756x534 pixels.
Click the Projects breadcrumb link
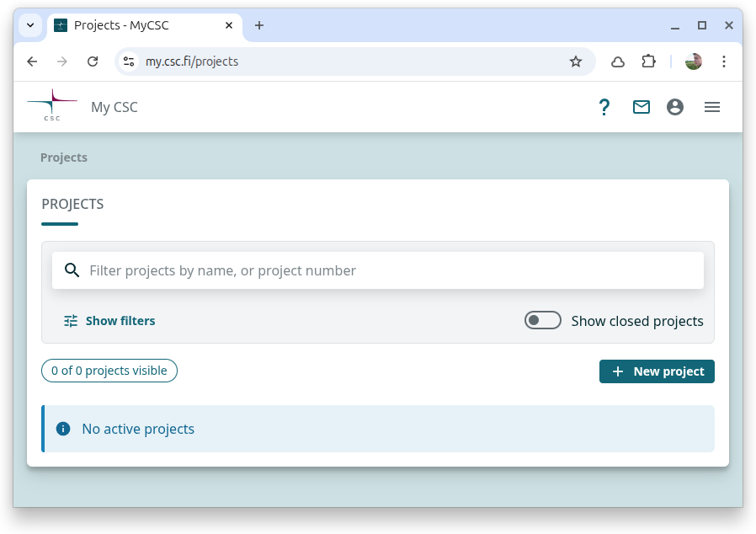pos(64,158)
